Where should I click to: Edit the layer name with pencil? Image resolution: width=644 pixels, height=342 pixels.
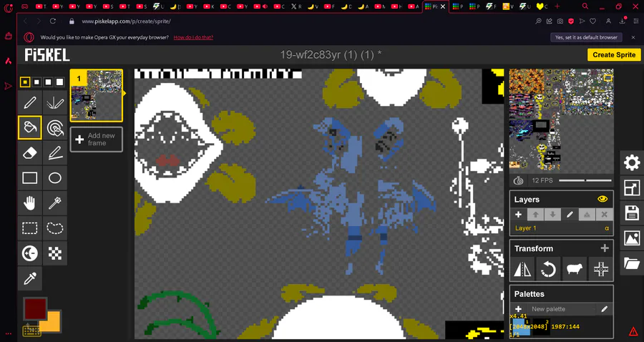tap(570, 215)
